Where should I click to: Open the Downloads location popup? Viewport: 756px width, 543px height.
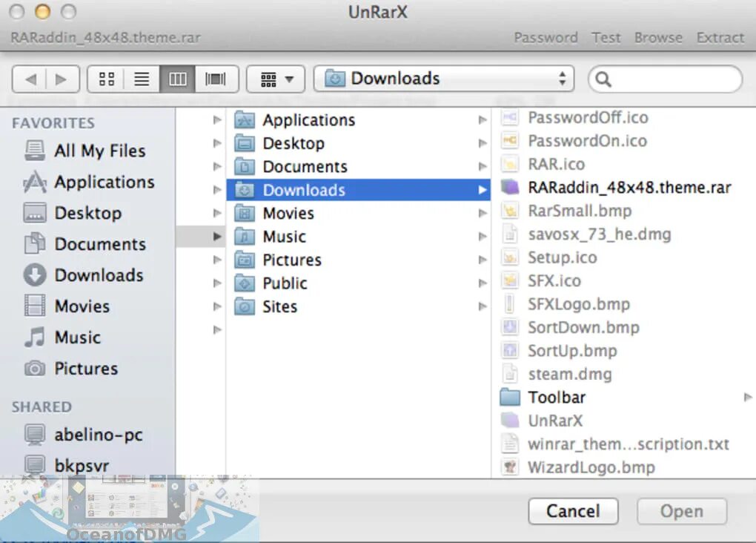444,79
